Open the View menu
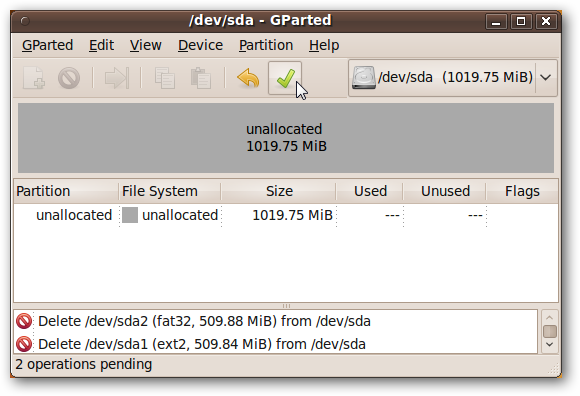Viewport: 580px width, 396px height. tap(145, 45)
